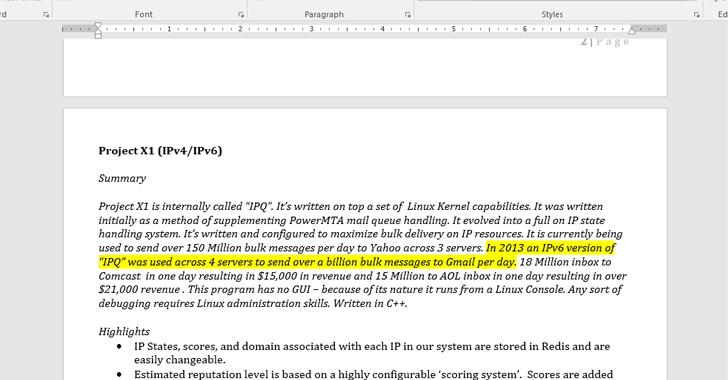Click the highlighted word "Gmail"
The width and height of the screenshot is (728, 380).
(x=460, y=262)
